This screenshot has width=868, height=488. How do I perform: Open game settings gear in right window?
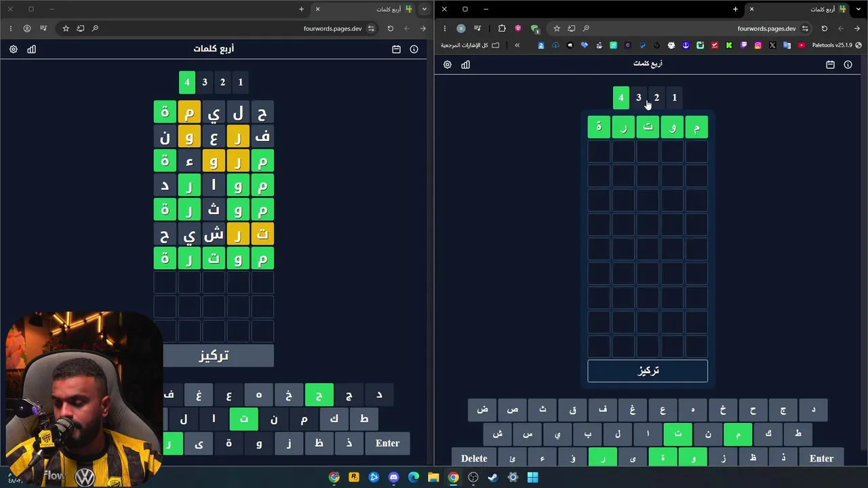coord(448,64)
